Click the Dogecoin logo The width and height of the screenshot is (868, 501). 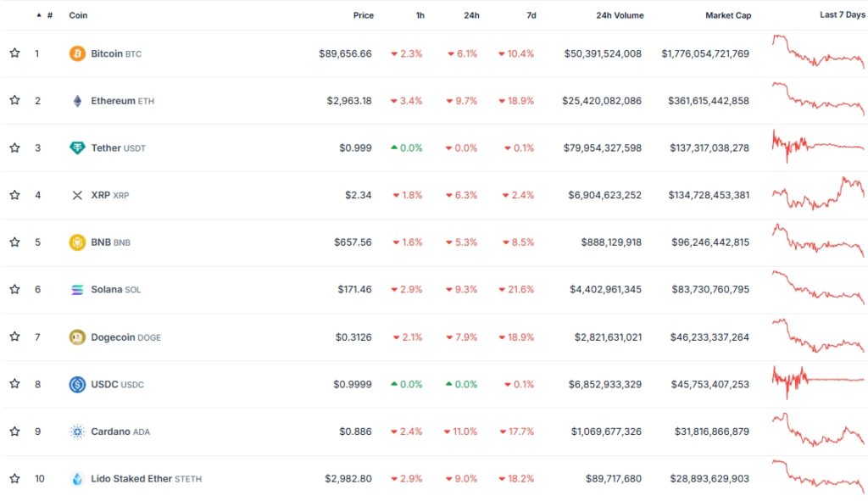[x=77, y=337]
